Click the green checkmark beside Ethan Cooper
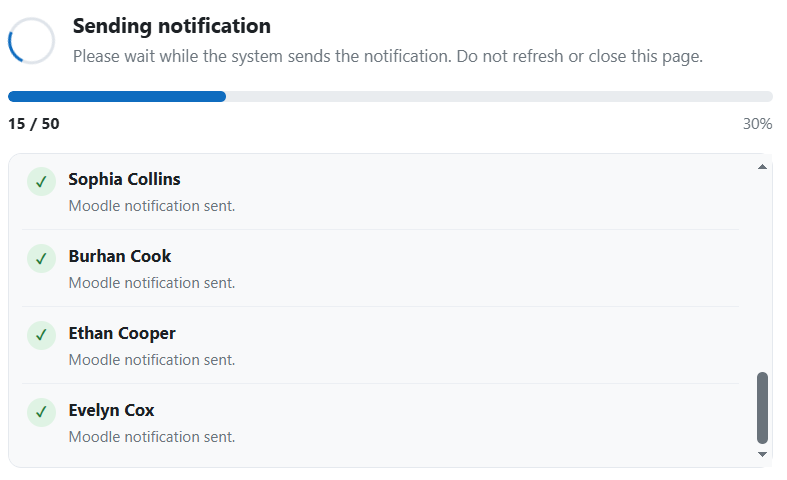Image resolution: width=787 pixels, height=480 pixels. 41,335
